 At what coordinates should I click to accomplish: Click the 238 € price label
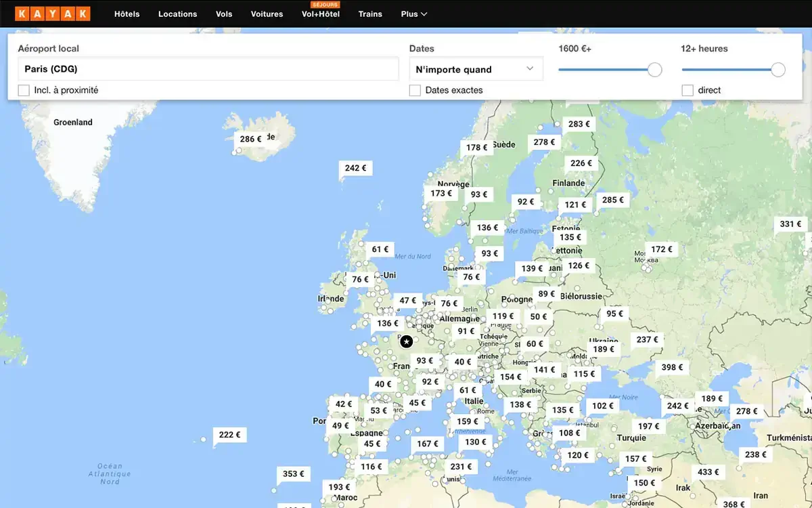point(756,454)
